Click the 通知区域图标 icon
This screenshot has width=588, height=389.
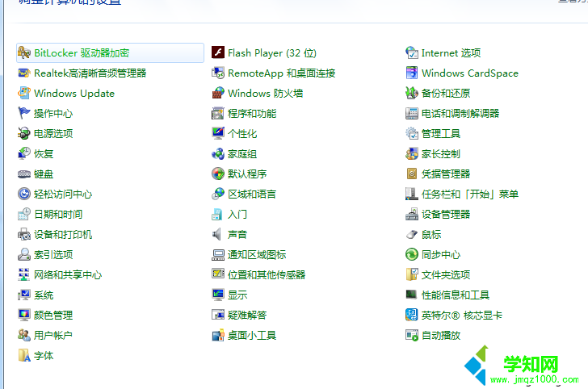tap(218, 254)
